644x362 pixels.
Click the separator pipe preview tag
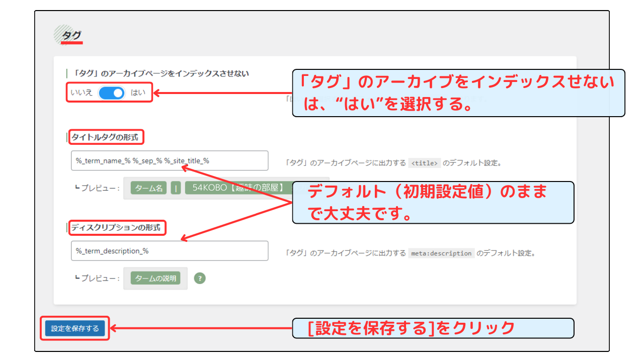click(x=176, y=188)
